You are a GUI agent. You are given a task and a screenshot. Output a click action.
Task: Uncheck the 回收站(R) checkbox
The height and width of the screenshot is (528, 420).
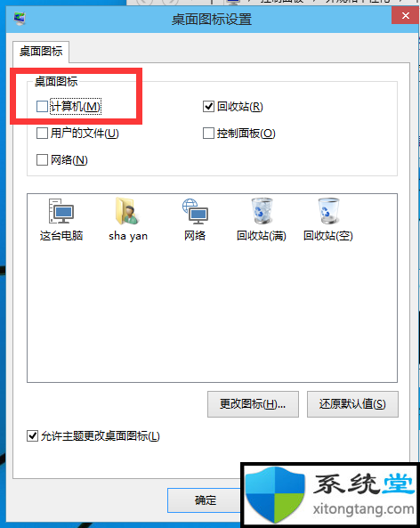(208, 107)
